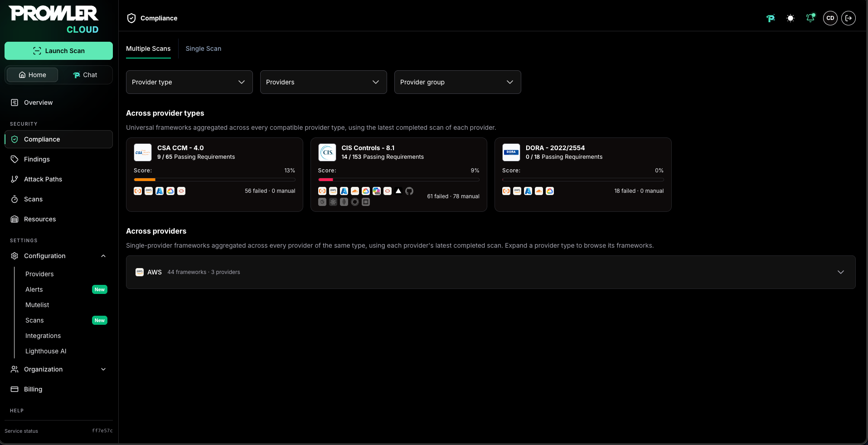The height and width of the screenshot is (445, 868).
Task: Open the Resources page
Action: tap(58, 219)
